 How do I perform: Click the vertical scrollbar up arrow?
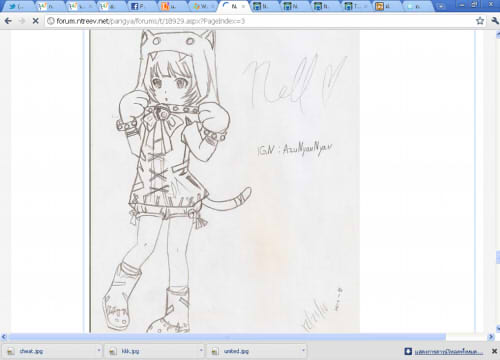tap(498, 33)
